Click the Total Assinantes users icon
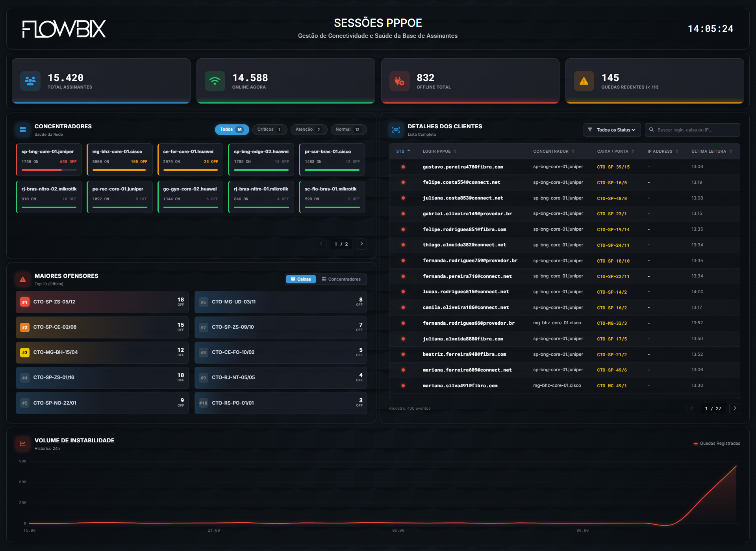The height and width of the screenshot is (551, 756). tap(30, 81)
